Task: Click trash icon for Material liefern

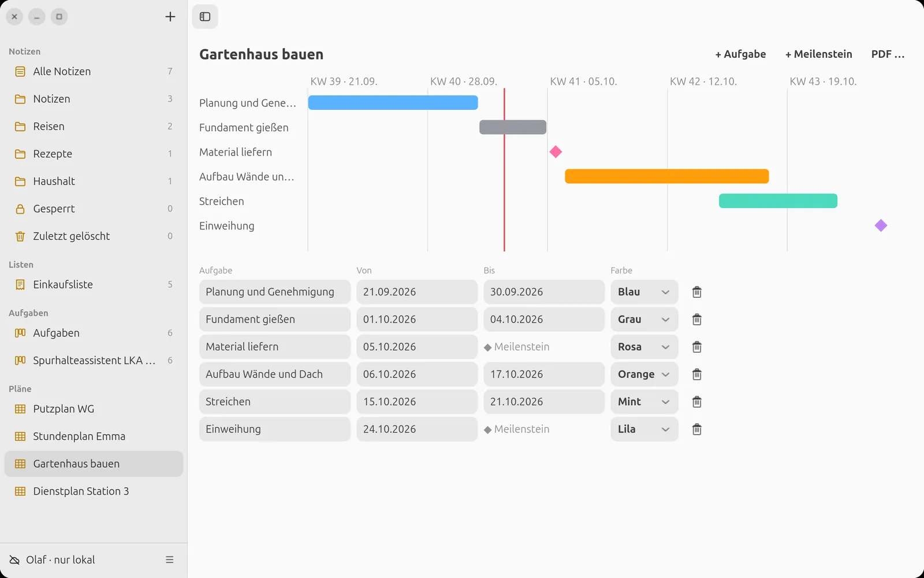Action: point(697,347)
